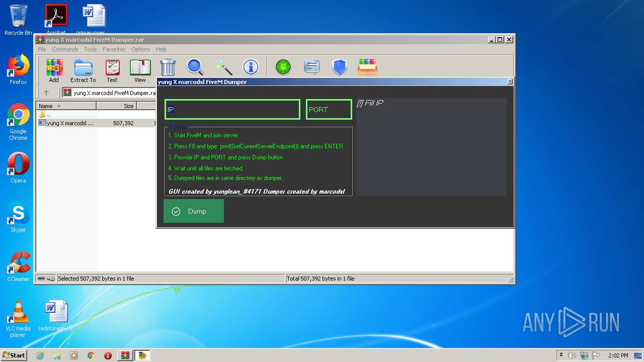Click the View file toolbar icon
Viewport: 644px width, 362px height.
pos(140,71)
